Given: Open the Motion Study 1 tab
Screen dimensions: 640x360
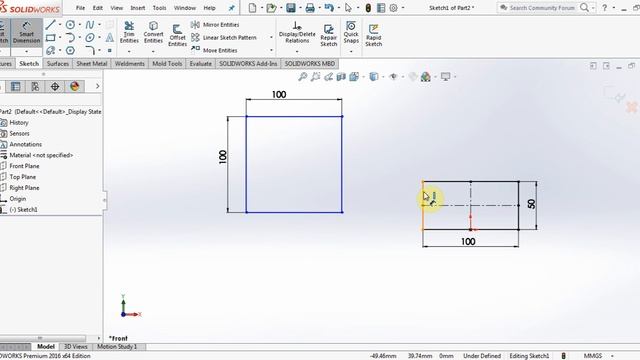Looking at the screenshot, I should [117, 347].
